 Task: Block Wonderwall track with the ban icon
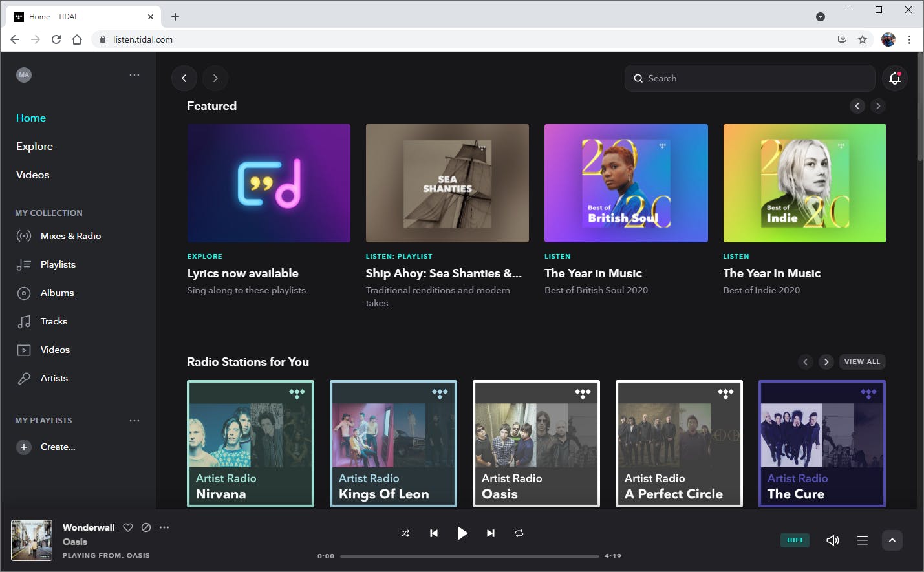(x=146, y=527)
